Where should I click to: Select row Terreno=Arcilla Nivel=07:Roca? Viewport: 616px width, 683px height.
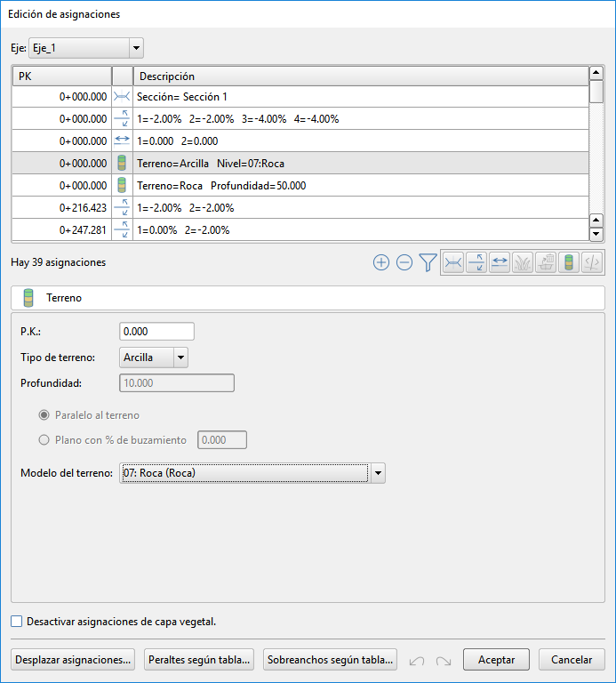pyautogui.click(x=300, y=164)
